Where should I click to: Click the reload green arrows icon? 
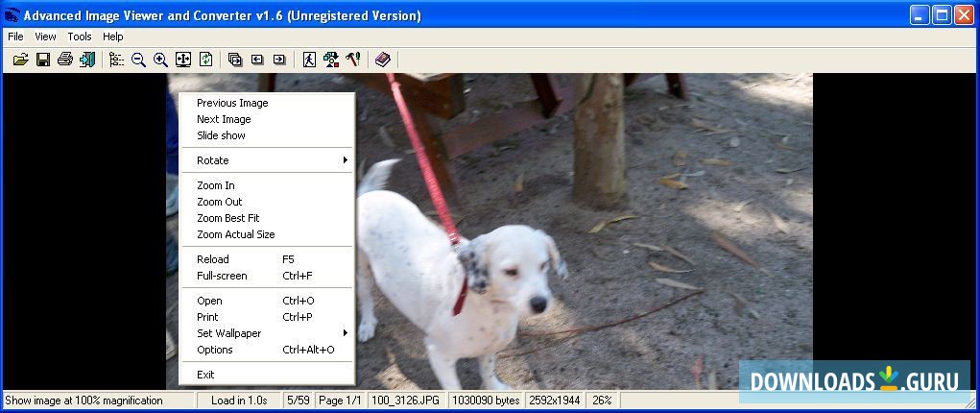tap(205, 60)
